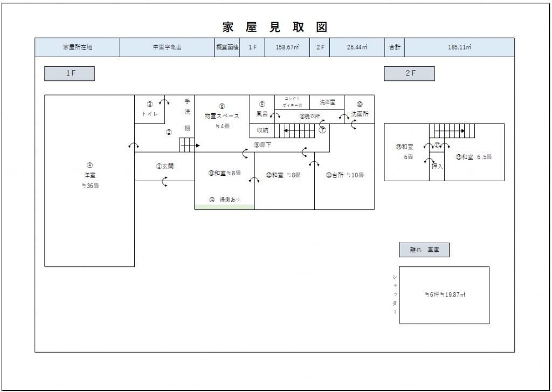Click the ≒36畳 size text

click(90, 186)
